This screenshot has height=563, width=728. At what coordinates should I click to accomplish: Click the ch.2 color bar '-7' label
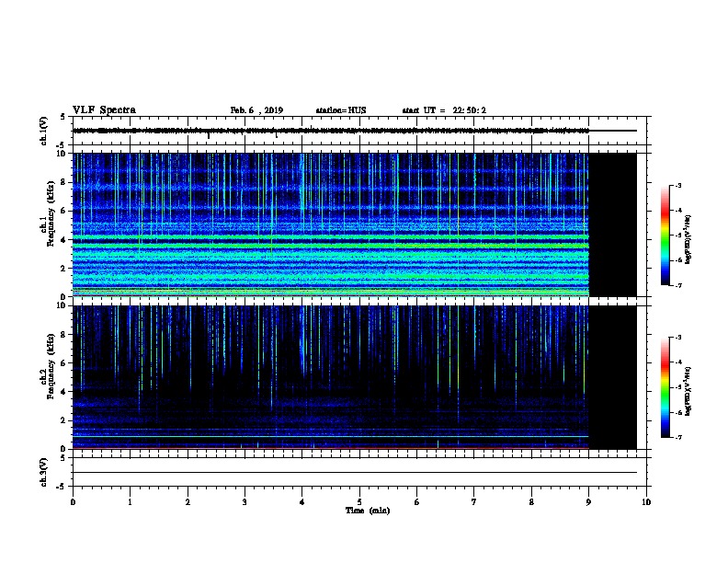coord(677,437)
